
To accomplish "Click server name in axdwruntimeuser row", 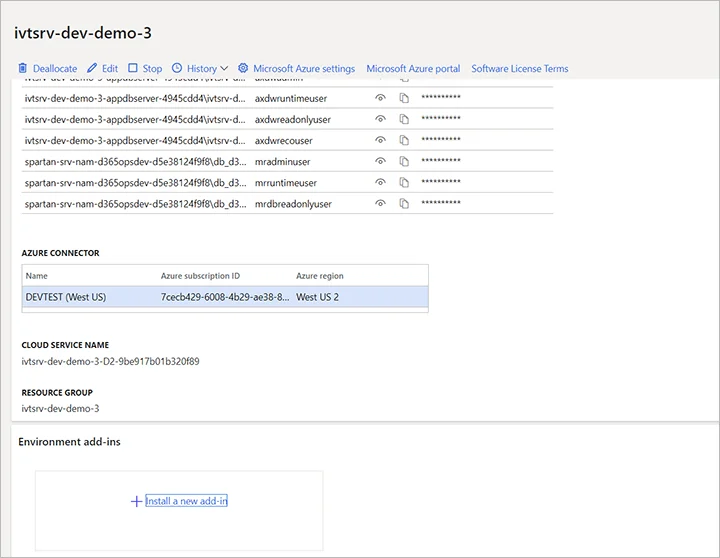I will click(135, 98).
